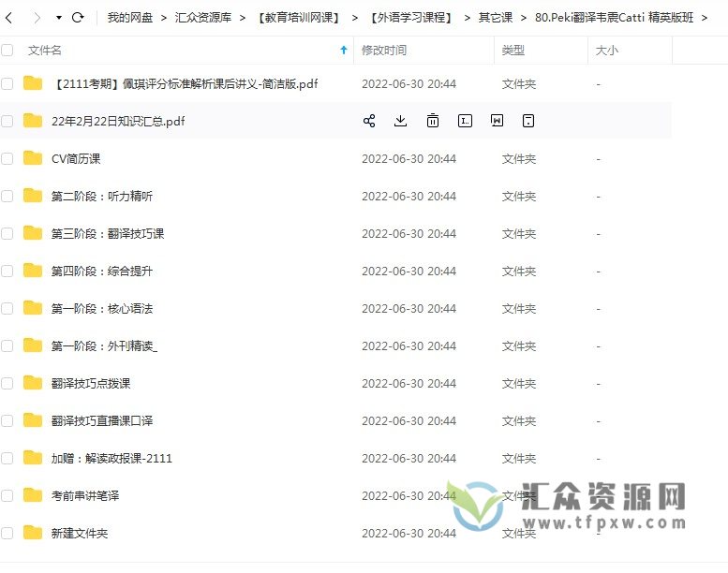This screenshot has height=573, width=728.
Task: Click folder icon for 第二阶段：听力精听
Action: pyautogui.click(x=33, y=196)
